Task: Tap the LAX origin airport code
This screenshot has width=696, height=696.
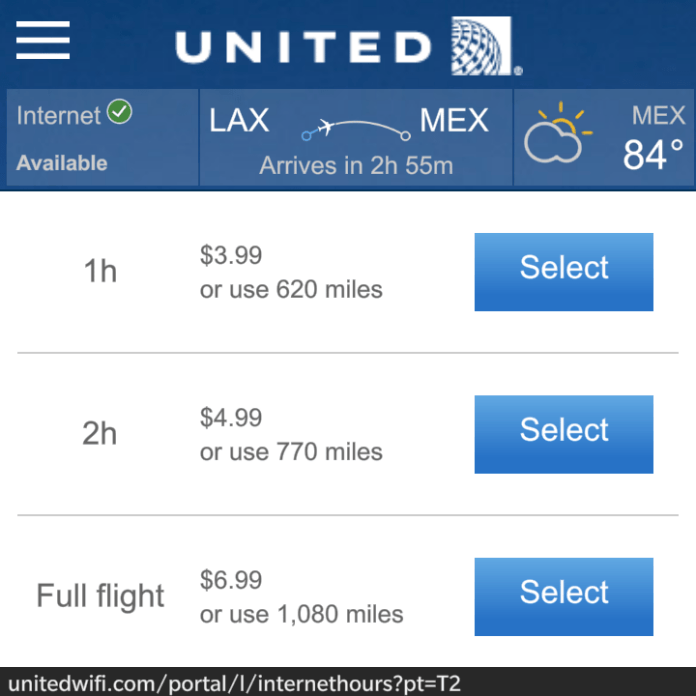Action: [239, 120]
